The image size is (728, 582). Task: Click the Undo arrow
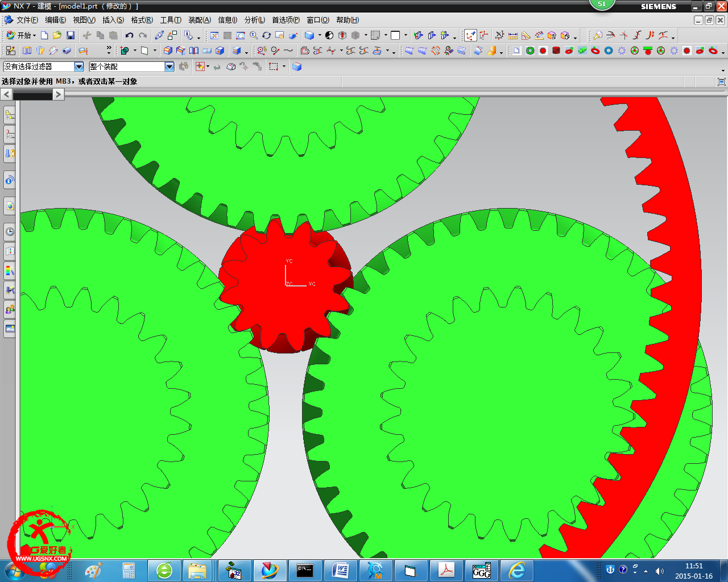[130, 35]
